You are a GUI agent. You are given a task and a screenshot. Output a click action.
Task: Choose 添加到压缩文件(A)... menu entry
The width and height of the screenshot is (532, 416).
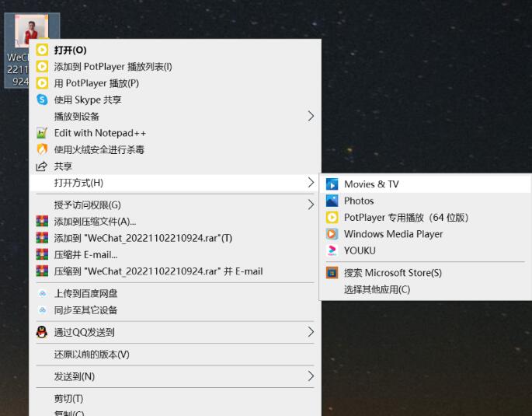click(x=95, y=222)
